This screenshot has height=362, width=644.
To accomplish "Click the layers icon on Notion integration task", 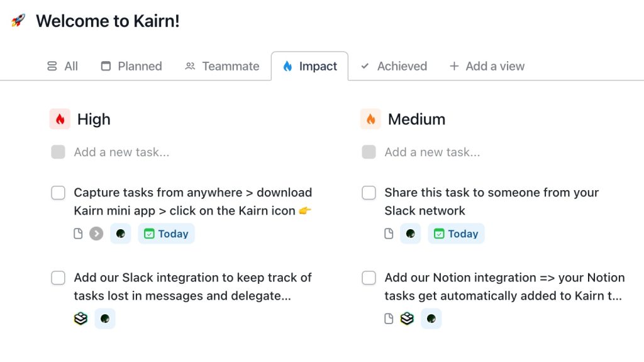I will (407, 319).
